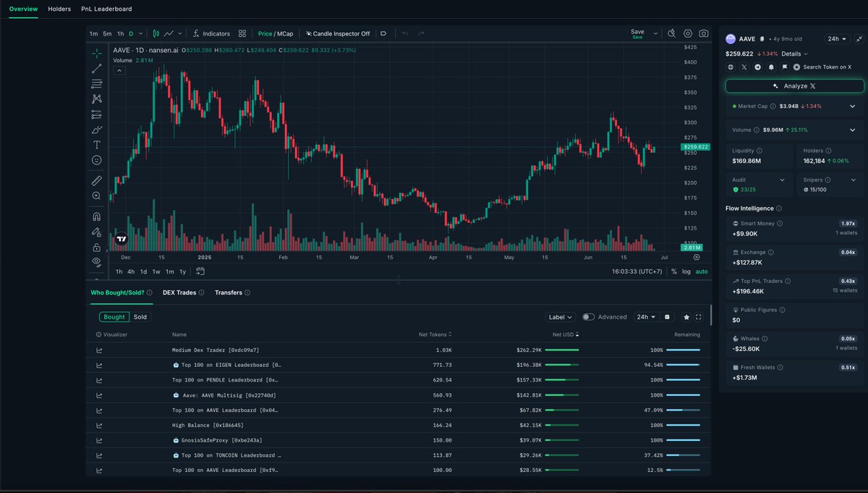Image resolution: width=868 pixels, height=493 pixels.
Task: Toggle the log scale
Action: [686, 271]
